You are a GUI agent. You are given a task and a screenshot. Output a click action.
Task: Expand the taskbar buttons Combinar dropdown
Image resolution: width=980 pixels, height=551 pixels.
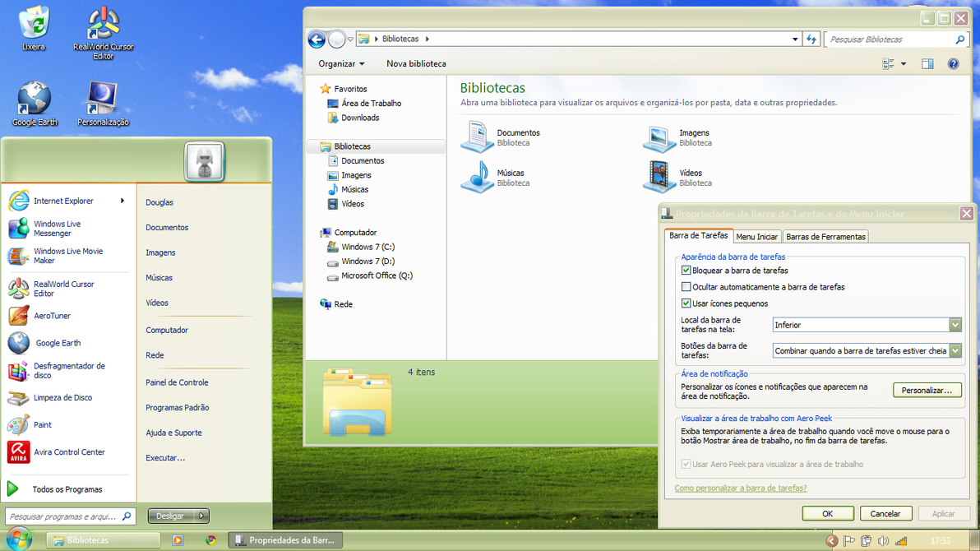coord(955,351)
